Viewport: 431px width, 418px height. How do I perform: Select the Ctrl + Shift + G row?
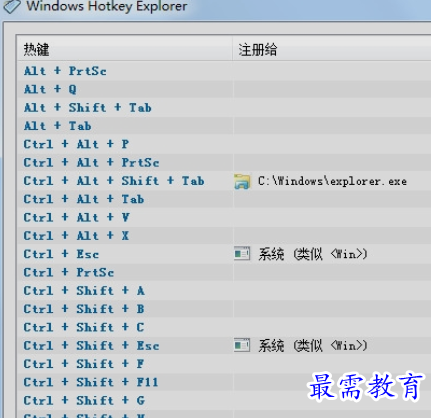[x=224, y=401]
